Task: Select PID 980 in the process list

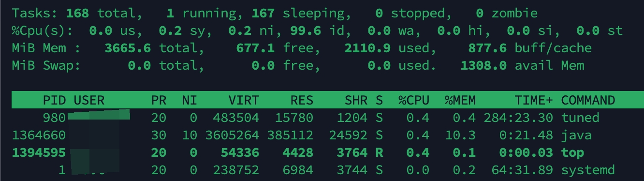Action: point(54,118)
